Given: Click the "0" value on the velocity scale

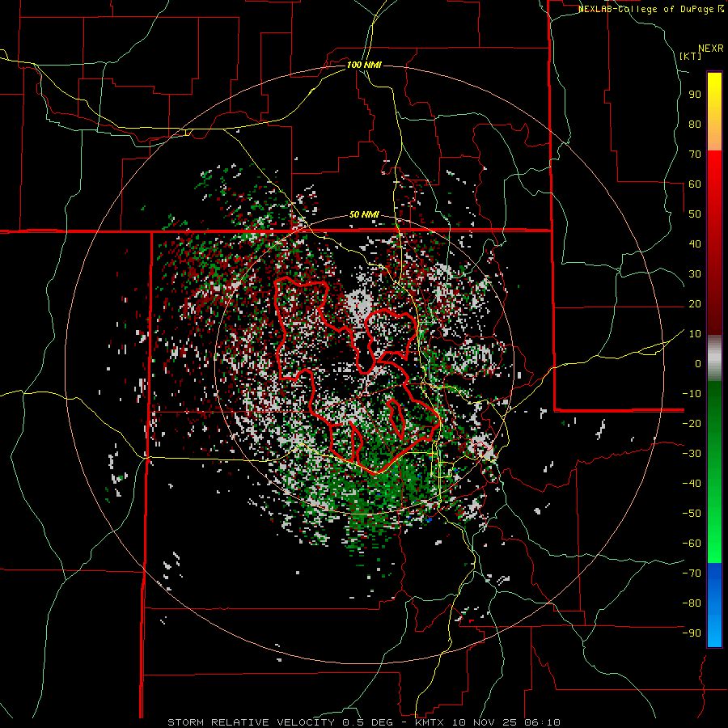Looking at the screenshot, I should [698, 363].
